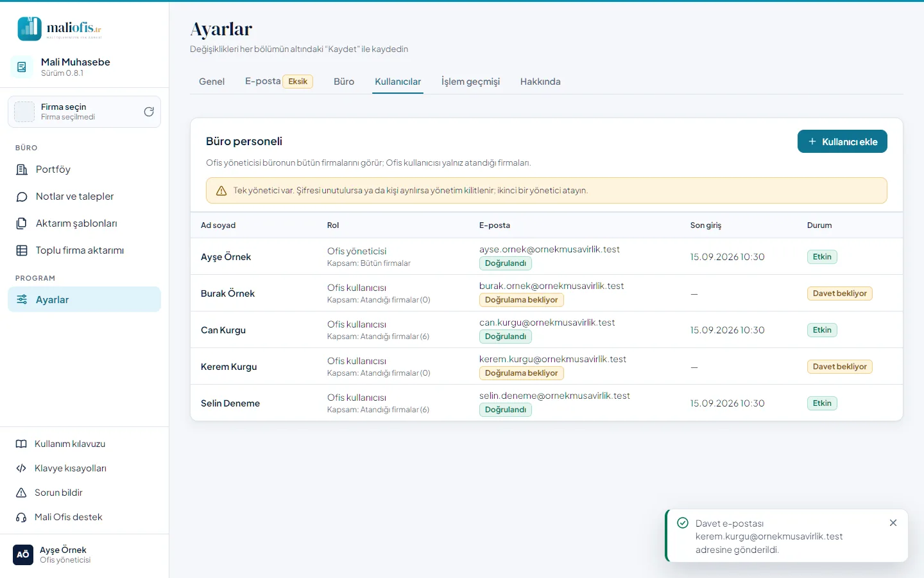Image resolution: width=924 pixels, height=578 pixels.
Task: Open Kullanım kılavuzu
Action: click(x=84, y=444)
